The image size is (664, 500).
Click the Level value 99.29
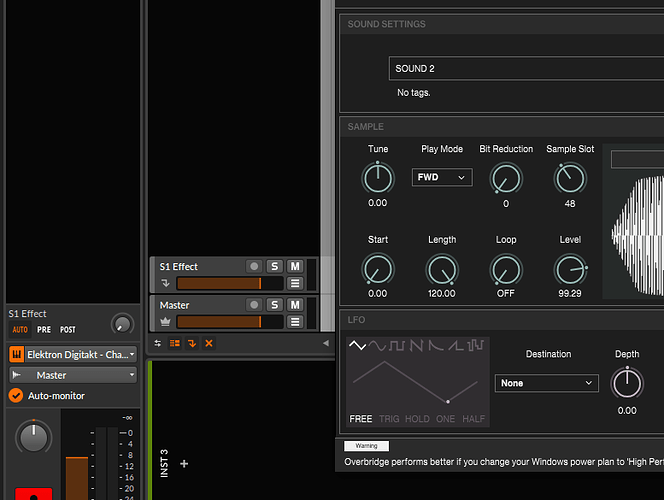pyautogui.click(x=570, y=293)
